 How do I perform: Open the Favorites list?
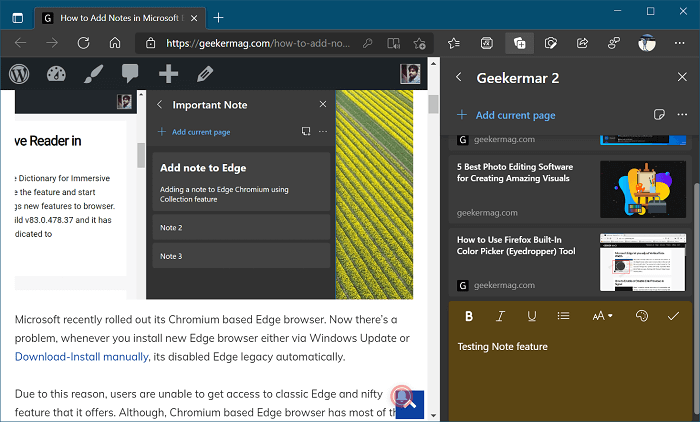pos(454,43)
